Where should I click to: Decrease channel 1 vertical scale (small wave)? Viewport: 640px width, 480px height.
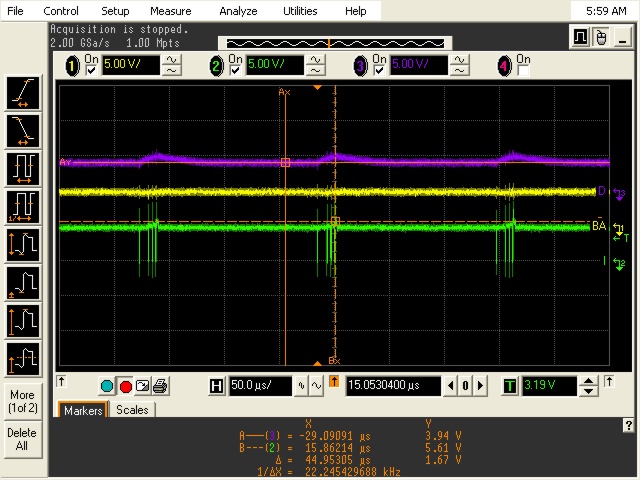click(x=172, y=71)
